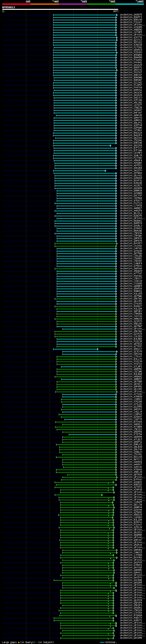Select the UniRef100_P12857 label
Screen dimensions: 146x644
(x=131, y=85)
